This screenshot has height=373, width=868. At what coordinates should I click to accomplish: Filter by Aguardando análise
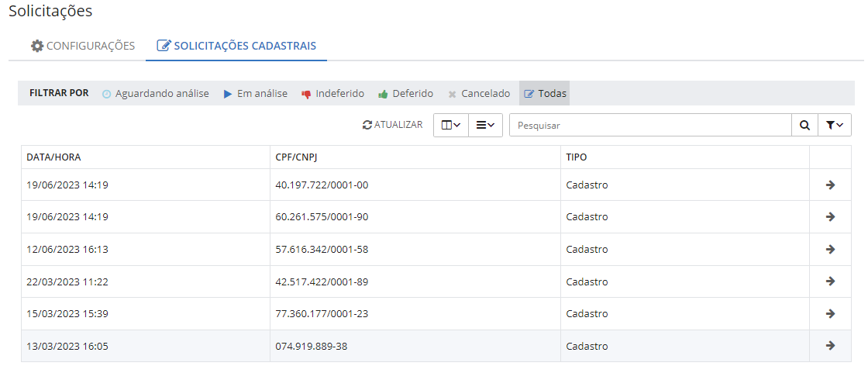pos(156,94)
